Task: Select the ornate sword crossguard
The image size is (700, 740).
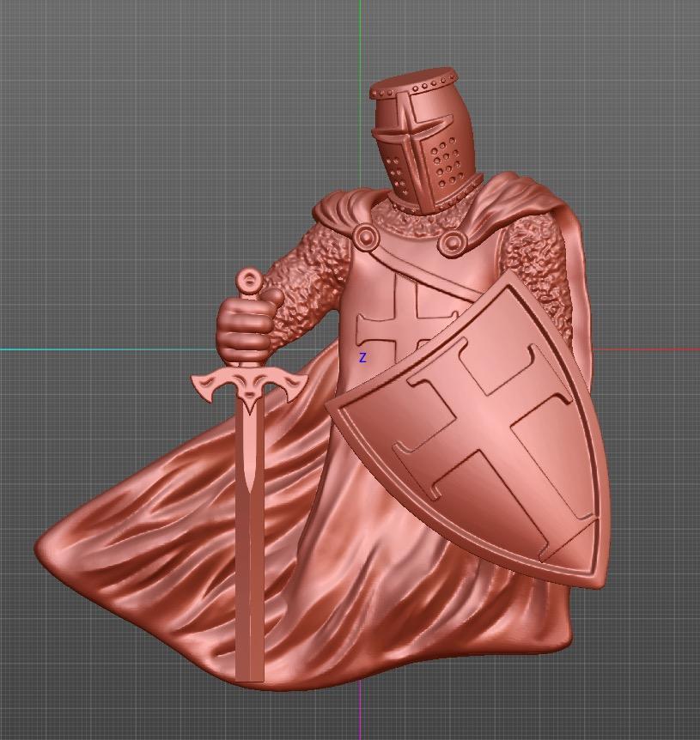Action: pos(248,387)
